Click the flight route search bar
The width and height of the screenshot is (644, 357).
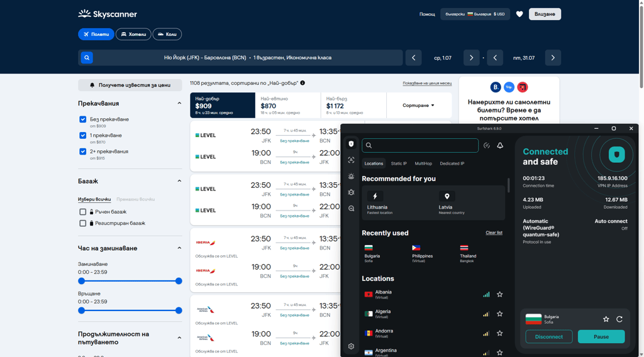241,58
